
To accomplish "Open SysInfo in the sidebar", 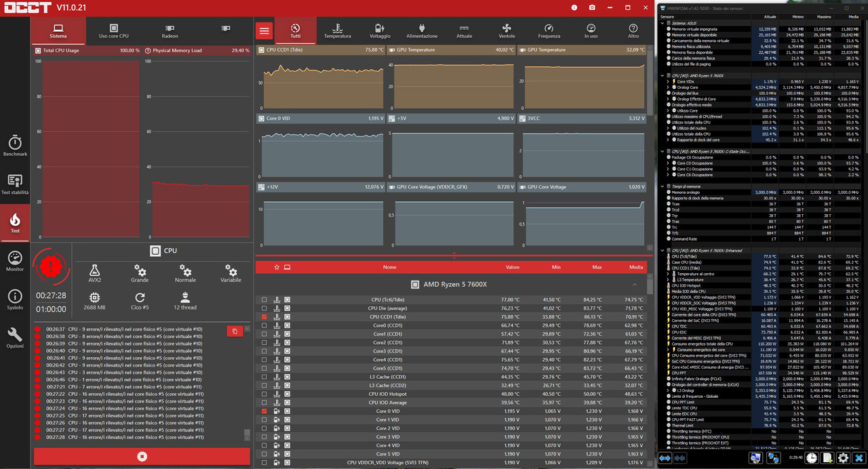I will pyautogui.click(x=15, y=299).
